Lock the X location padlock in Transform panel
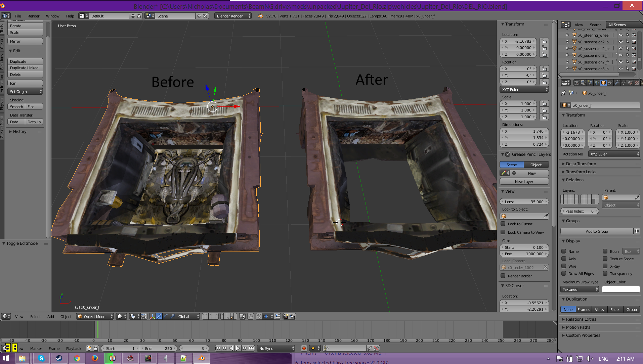The height and width of the screenshot is (364, 643). tap(544, 41)
